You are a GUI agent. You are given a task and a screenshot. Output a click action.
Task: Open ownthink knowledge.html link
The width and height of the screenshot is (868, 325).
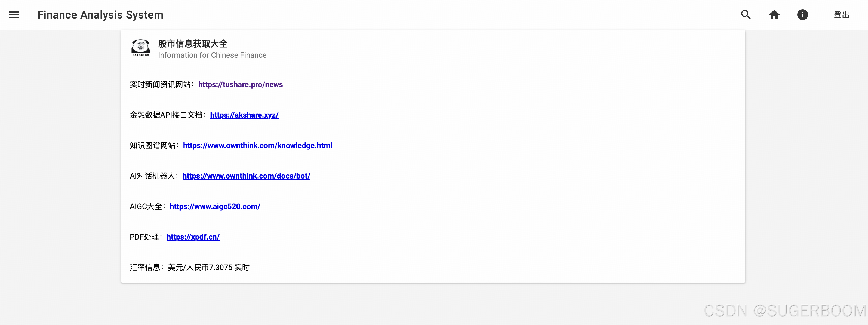tap(257, 145)
